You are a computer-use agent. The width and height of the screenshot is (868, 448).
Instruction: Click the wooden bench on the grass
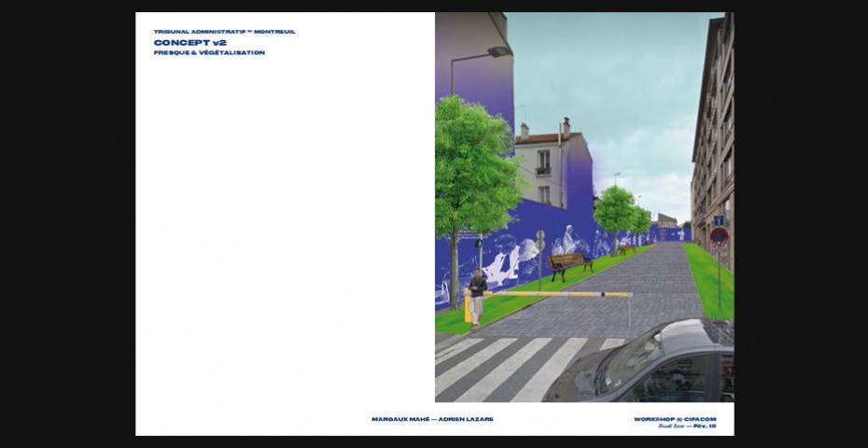pyautogui.click(x=569, y=263)
